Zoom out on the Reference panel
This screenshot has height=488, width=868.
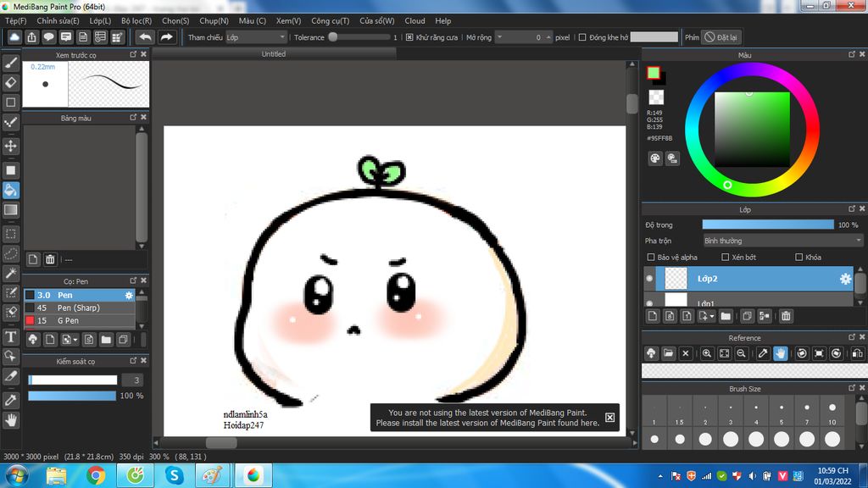click(741, 353)
